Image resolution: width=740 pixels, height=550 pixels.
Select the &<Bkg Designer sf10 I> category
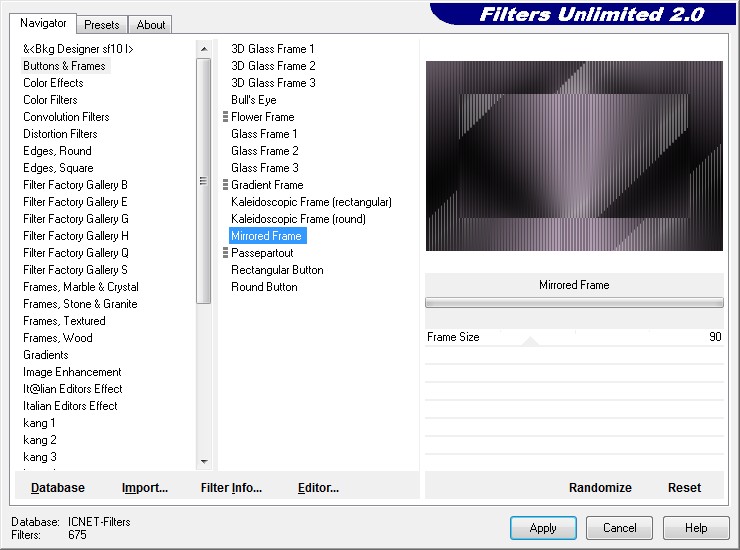[78, 49]
